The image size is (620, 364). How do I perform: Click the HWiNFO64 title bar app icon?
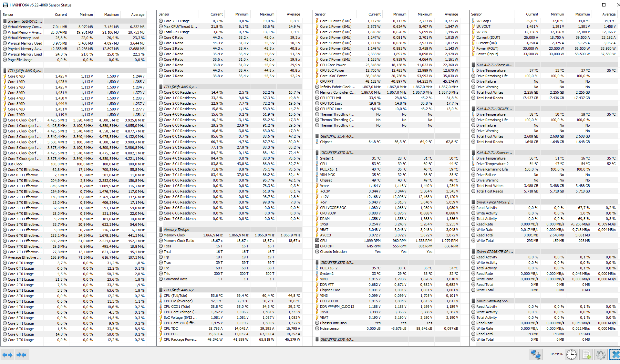pyautogui.click(x=5, y=5)
